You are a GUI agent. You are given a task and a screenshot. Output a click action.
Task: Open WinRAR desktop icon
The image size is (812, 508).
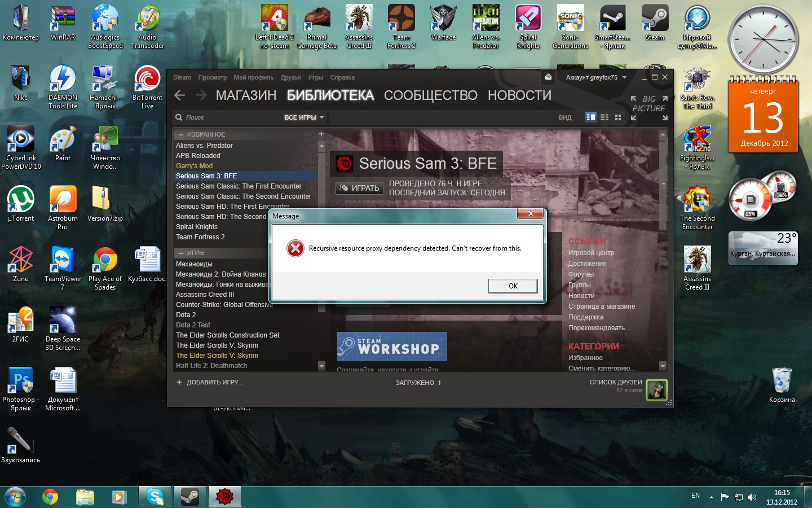pyautogui.click(x=63, y=23)
